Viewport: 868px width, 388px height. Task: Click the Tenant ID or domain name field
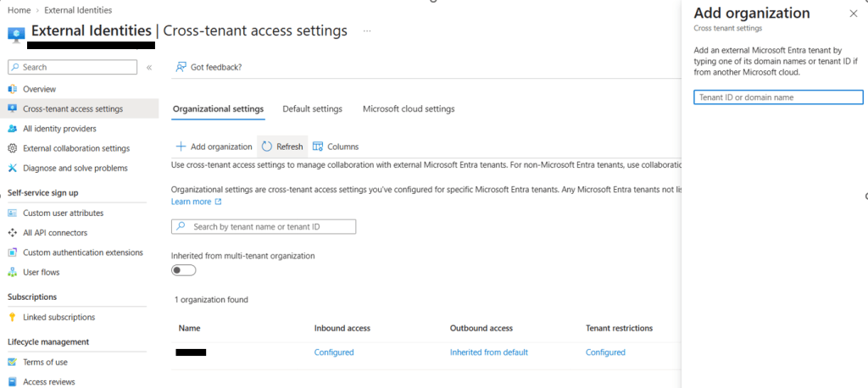click(x=778, y=97)
